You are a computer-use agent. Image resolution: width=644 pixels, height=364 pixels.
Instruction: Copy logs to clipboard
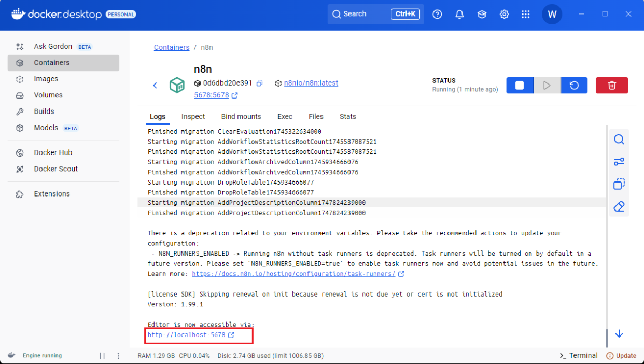pos(619,184)
